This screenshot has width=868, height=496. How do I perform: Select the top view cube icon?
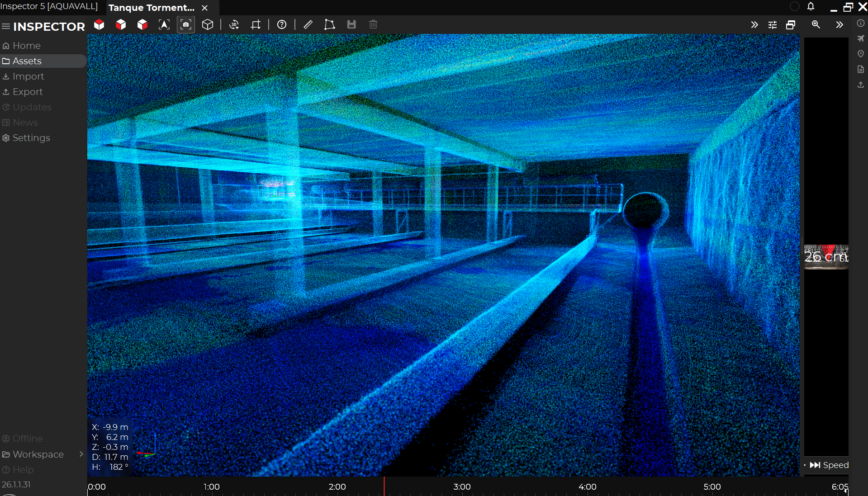click(99, 24)
